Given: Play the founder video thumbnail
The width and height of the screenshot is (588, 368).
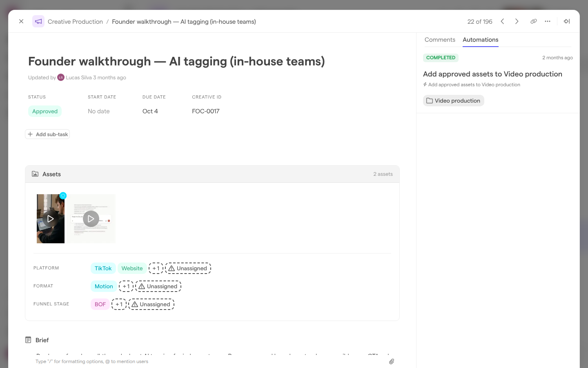Looking at the screenshot, I should click(51, 219).
